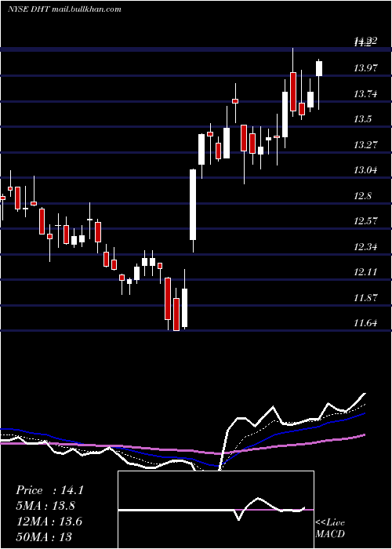Click the tall white gap-up candlestick

(x=193, y=205)
